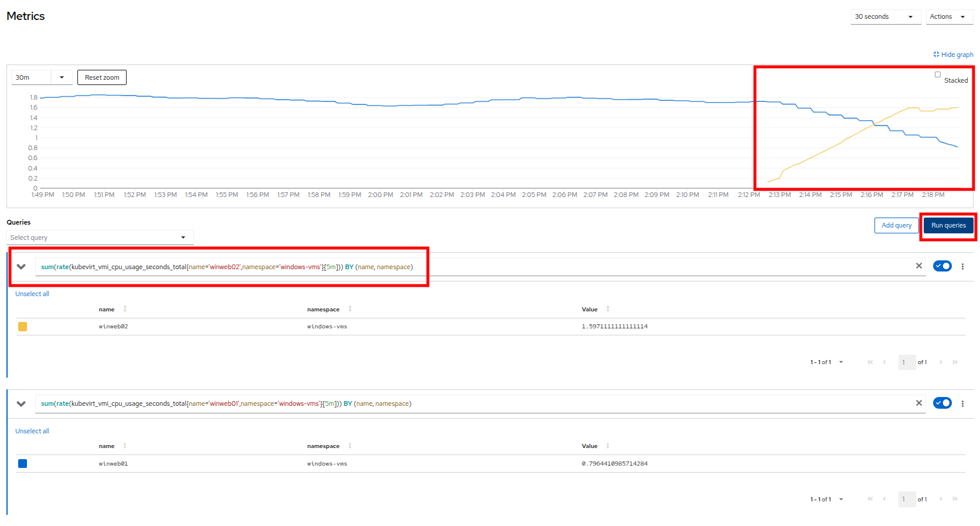Click the yellow winweb02 series swatch
Image resolution: width=980 pixels, height=526 pixels.
[x=22, y=327]
